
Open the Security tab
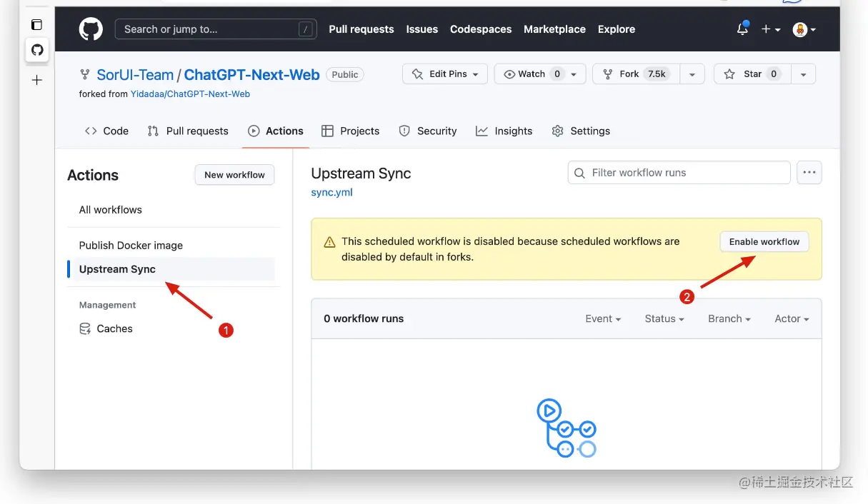[x=428, y=131]
